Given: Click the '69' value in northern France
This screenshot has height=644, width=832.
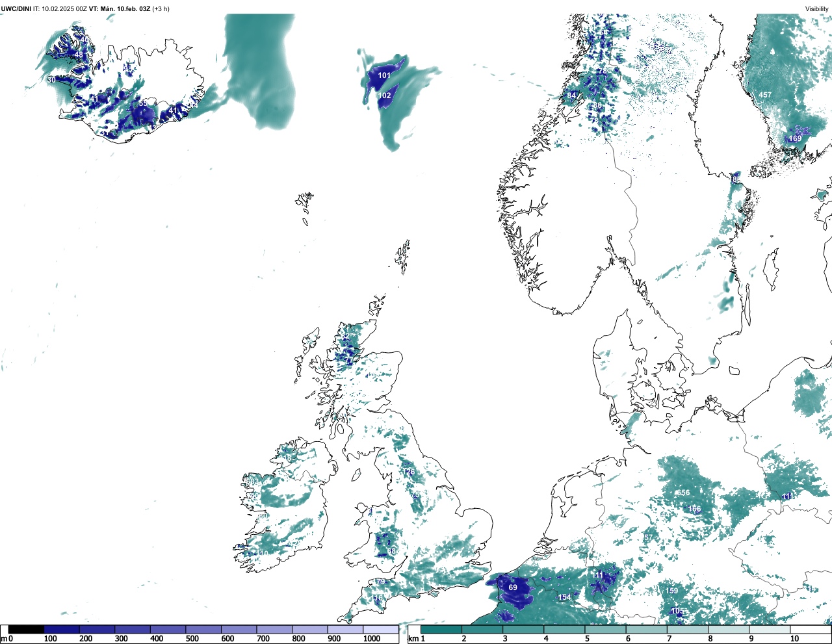Looking at the screenshot, I should 513,587.
